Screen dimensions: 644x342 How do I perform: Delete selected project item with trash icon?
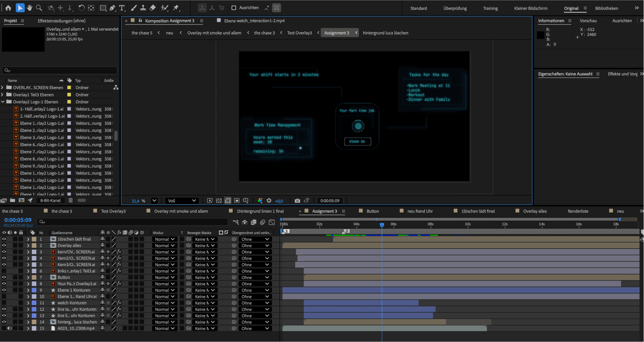point(71,200)
